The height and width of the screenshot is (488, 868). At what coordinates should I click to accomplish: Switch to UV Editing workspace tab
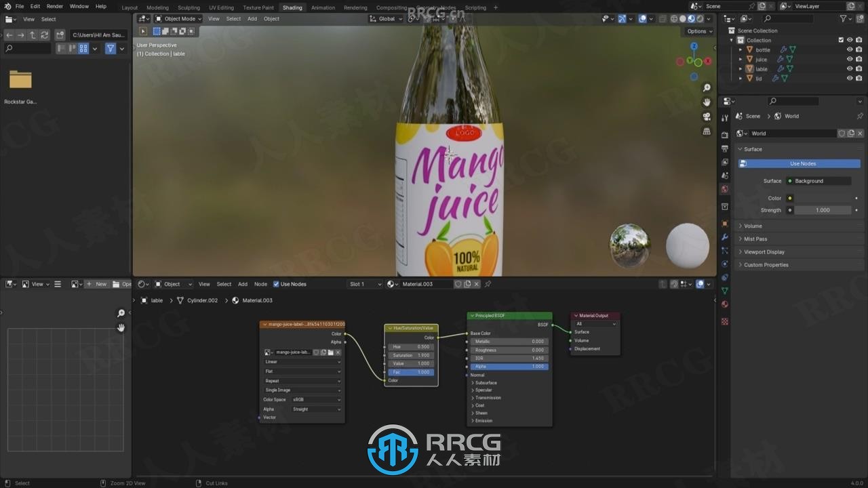tap(221, 7)
